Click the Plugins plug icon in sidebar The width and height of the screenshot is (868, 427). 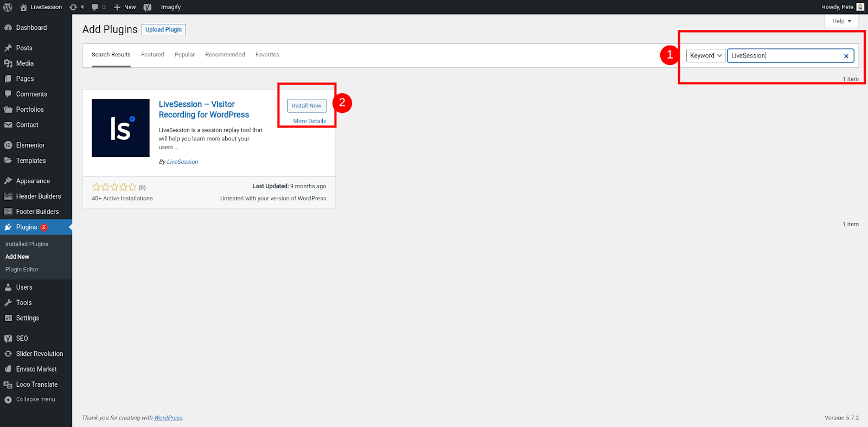(8, 227)
